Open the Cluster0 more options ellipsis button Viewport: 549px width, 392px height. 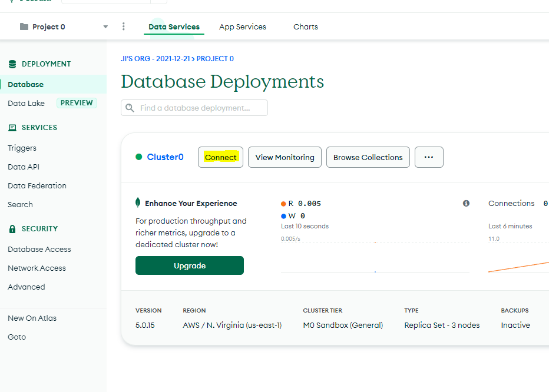[x=429, y=157]
